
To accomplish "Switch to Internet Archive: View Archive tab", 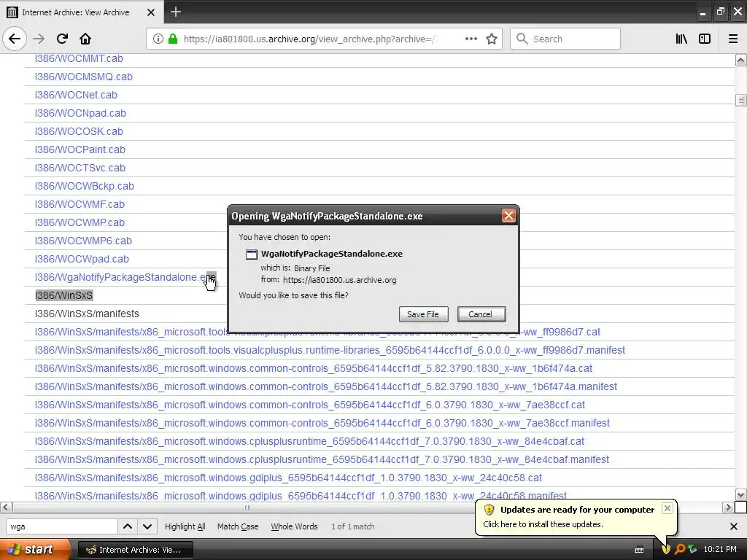I will pyautogui.click(x=82, y=12).
